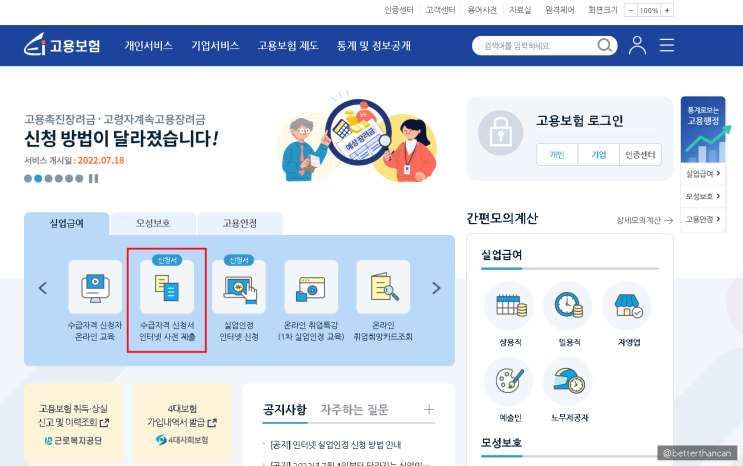The height and width of the screenshot is (466, 743).
Task: Click the search input field
Action: [535, 46]
